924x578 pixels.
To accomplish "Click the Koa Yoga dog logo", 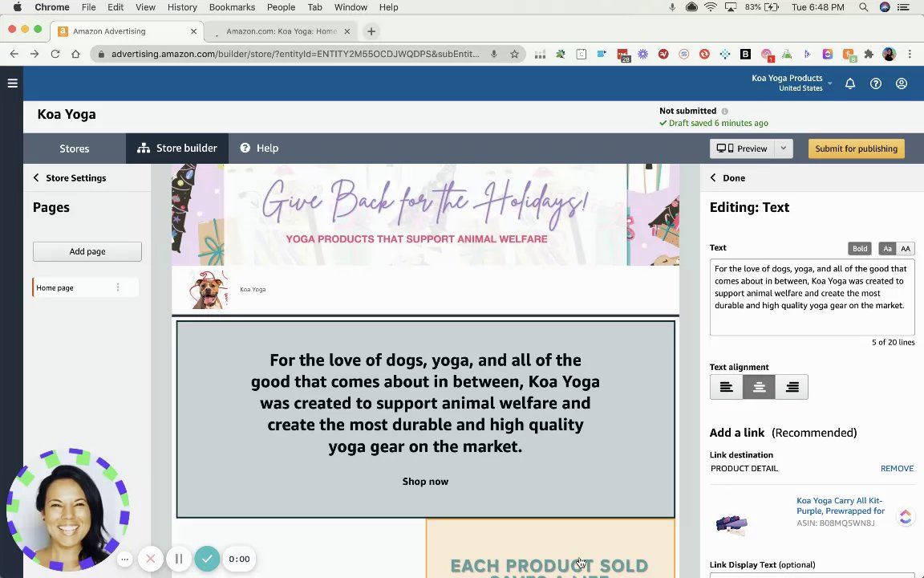I will pos(209,289).
